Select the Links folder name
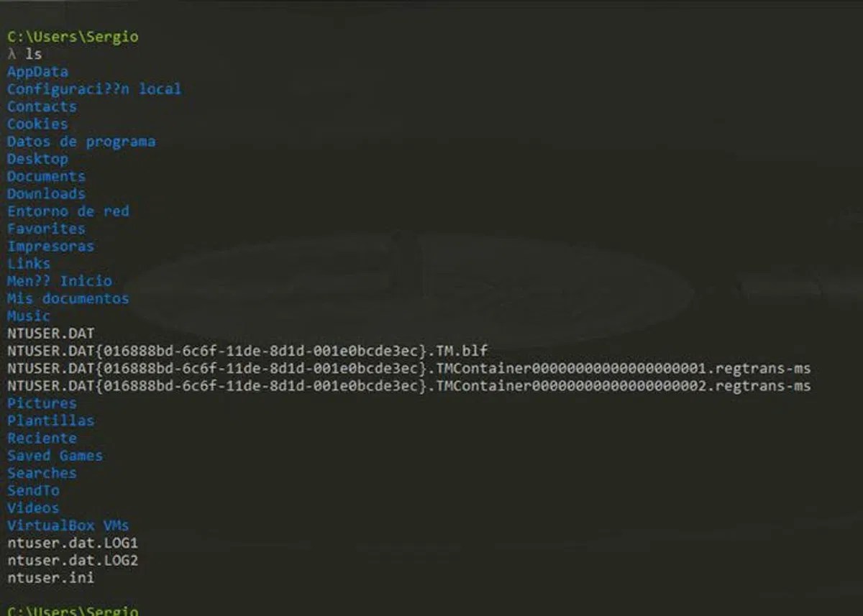Image resolution: width=863 pixels, height=616 pixels. pos(28,264)
